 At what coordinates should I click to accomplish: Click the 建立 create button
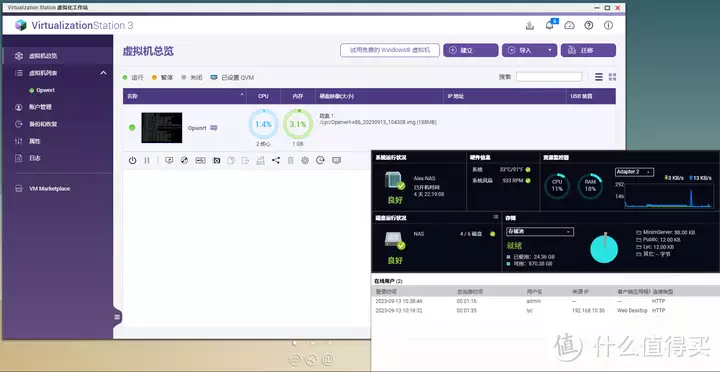coord(471,50)
